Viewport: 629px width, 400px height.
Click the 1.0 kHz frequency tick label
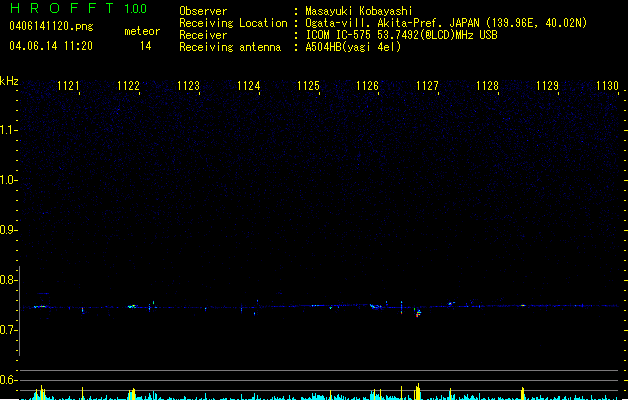click(x=8, y=180)
